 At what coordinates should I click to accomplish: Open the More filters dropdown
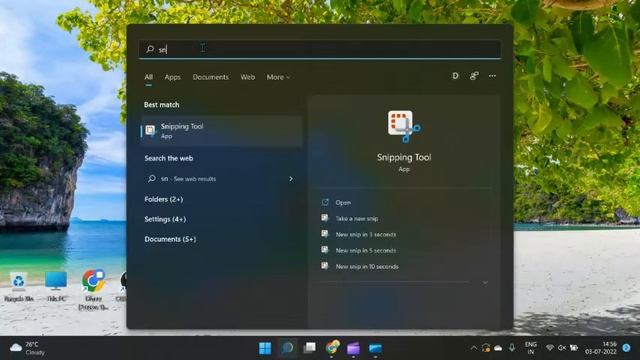click(278, 77)
